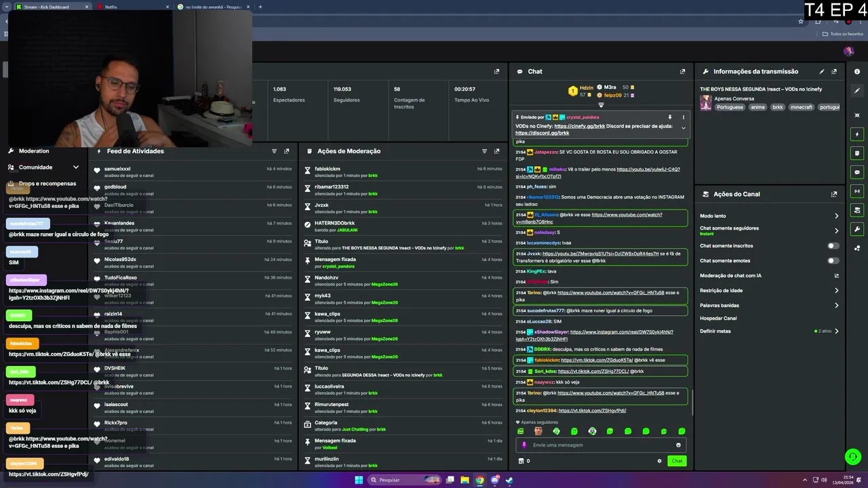Toggle Chat somente emotes switch
This screenshot has width=868, height=488.
pos(833,261)
